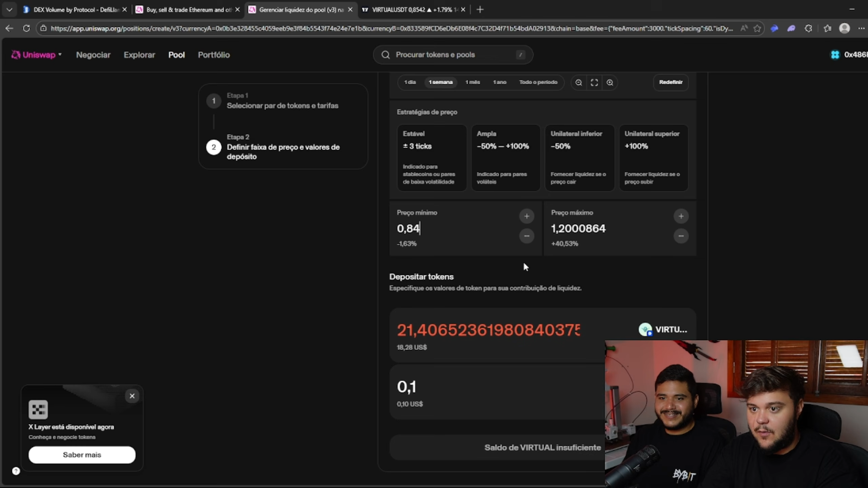Click the Redefinir button

coord(671,82)
